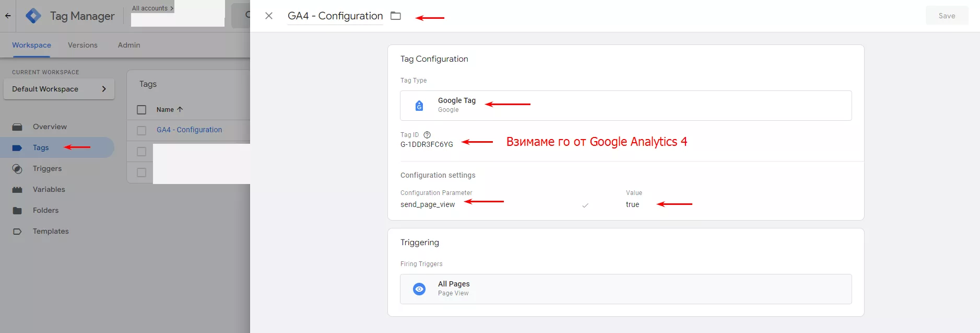Switch to the Admin tab

pos(129,45)
